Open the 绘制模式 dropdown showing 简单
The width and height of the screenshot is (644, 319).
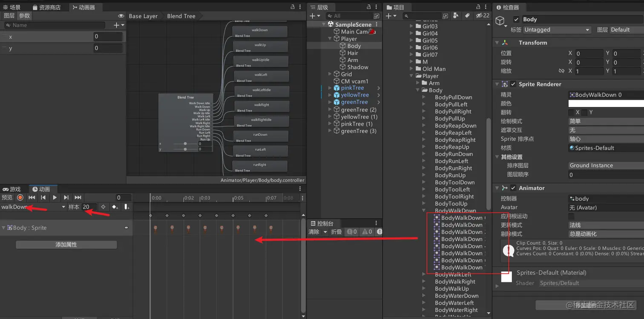606,121
